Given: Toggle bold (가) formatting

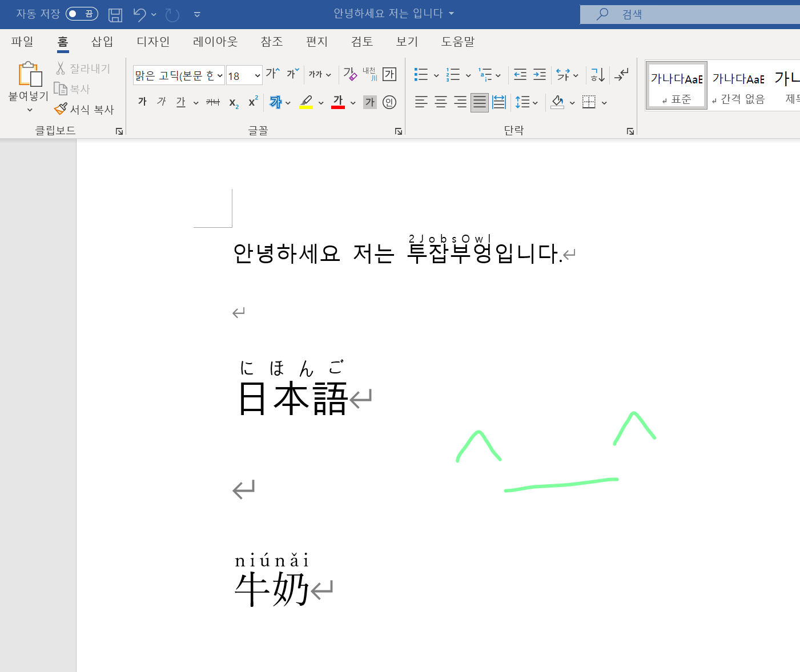Looking at the screenshot, I should (x=143, y=102).
